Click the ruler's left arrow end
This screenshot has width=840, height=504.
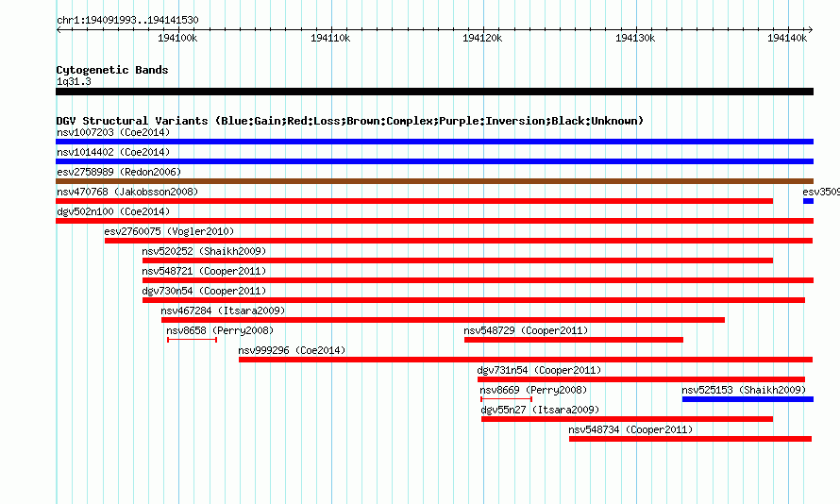point(59,29)
